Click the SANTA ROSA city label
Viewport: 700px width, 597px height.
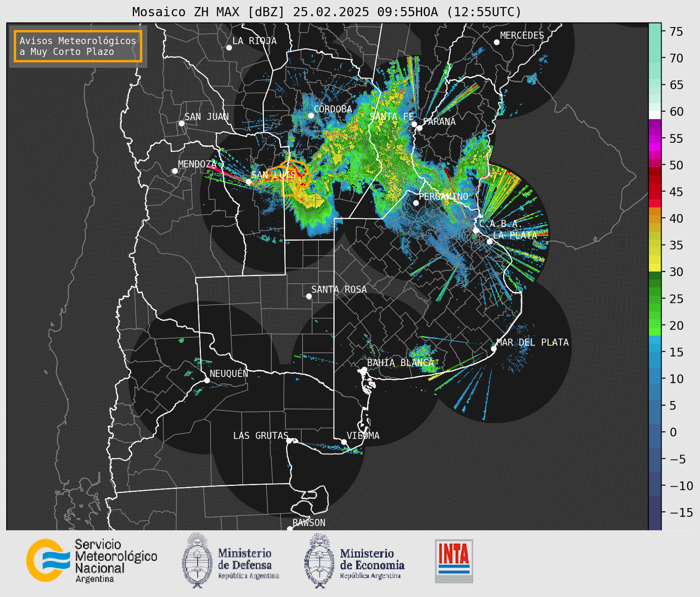tap(339, 289)
